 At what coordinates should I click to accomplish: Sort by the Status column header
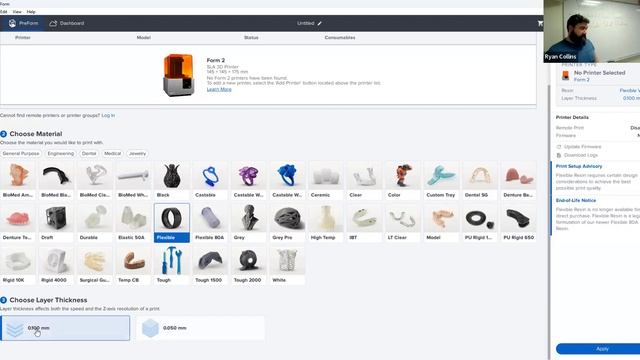tap(251, 38)
